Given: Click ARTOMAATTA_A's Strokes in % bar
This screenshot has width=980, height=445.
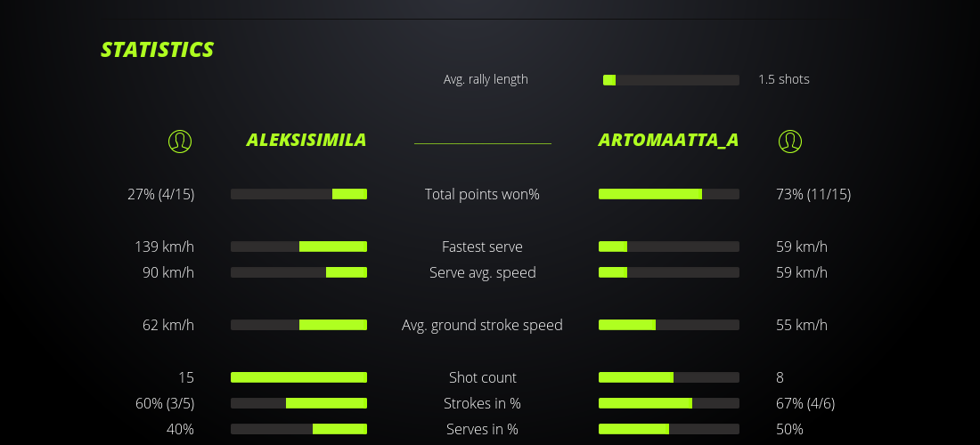Looking at the screenshot, I should tap(668, 403).
